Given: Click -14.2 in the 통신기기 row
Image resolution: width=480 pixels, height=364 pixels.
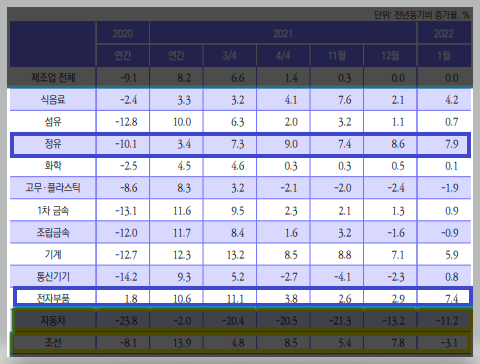Looking at the screenshot, I should pos(126,277).
